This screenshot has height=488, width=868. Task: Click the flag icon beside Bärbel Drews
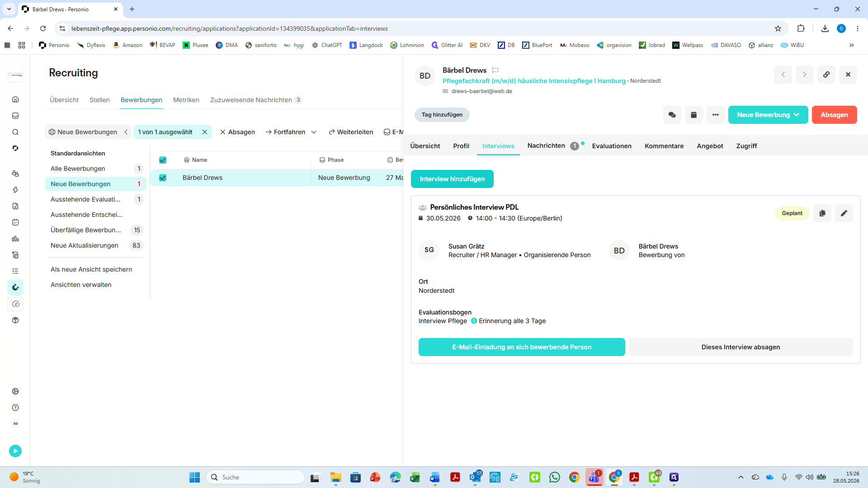[x=495, y=70]
